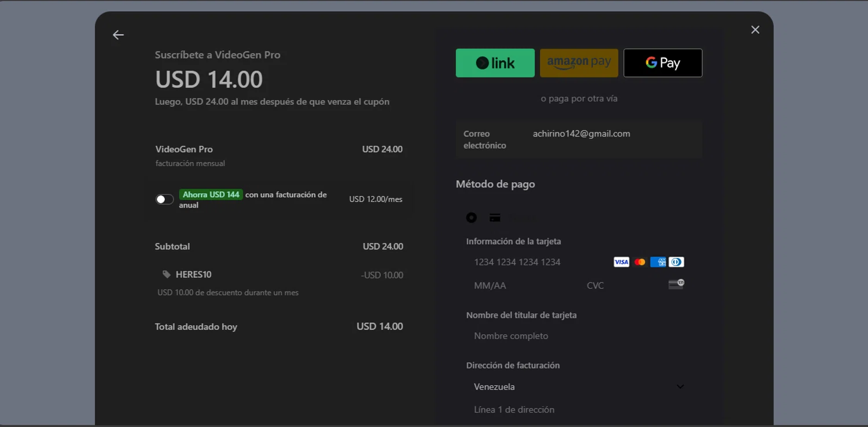868x427 pixels.
Task: Click the email achirino142@gmail.com
Action: (x=582, y=134)
